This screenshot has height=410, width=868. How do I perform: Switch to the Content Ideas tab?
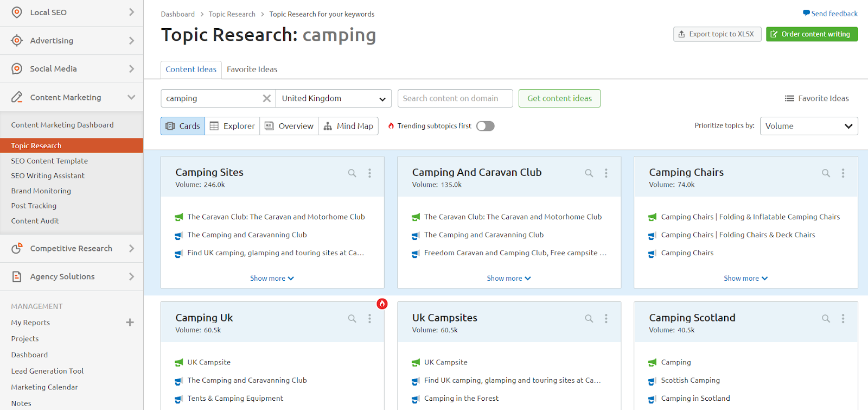pyautogui.click(x=191, y=70)
